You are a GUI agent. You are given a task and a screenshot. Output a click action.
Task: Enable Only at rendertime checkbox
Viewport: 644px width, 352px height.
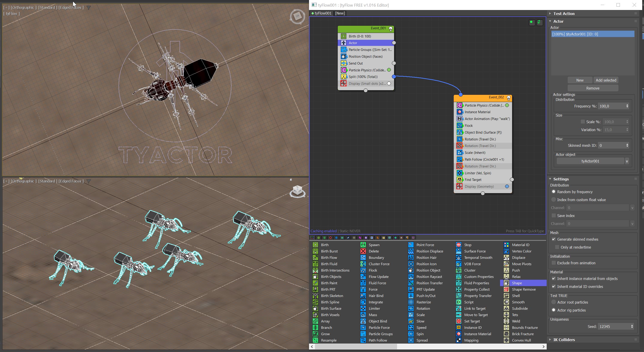[x=557, y=247]
